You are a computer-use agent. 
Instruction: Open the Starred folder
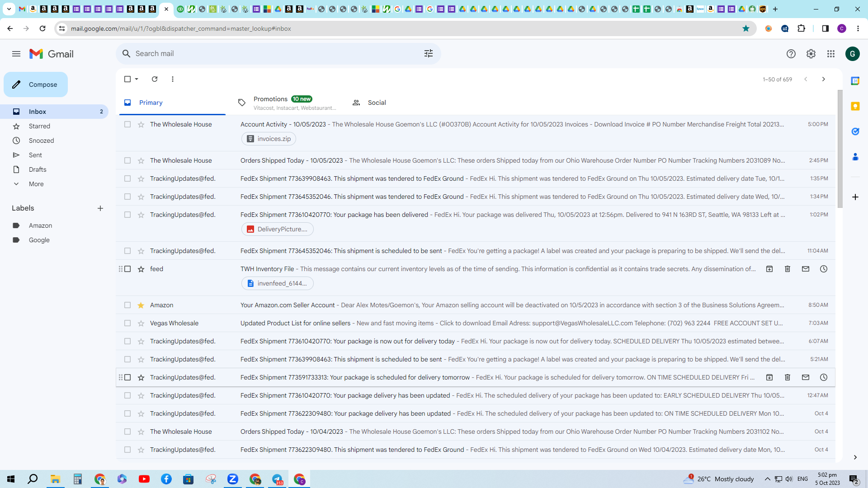click(x=54, y=126)
